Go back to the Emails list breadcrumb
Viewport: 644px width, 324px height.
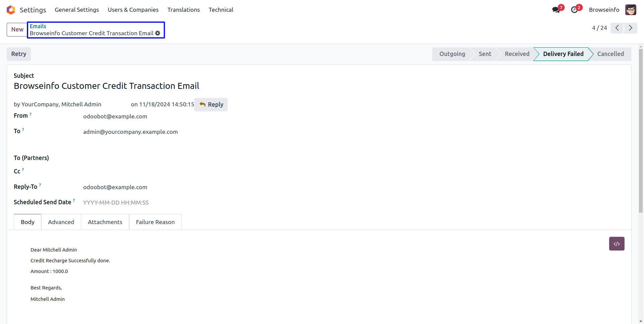click(x=38, y=26)
